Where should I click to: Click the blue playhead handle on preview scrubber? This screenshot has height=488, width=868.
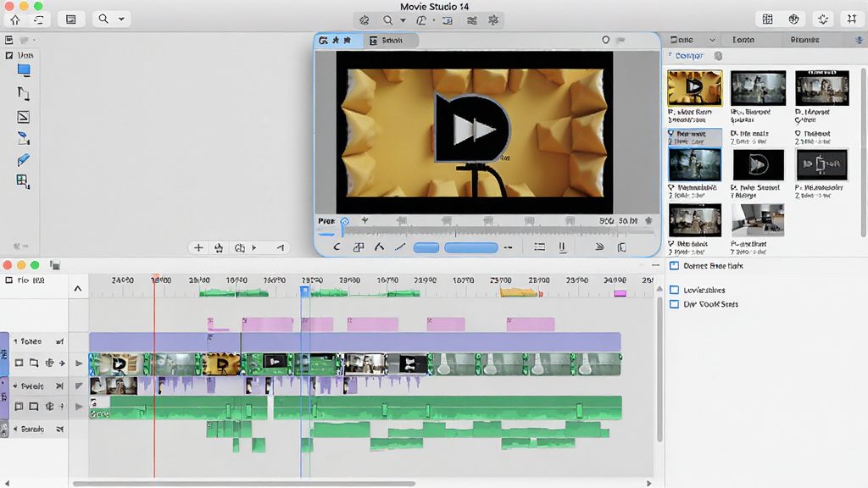point(344,221)
